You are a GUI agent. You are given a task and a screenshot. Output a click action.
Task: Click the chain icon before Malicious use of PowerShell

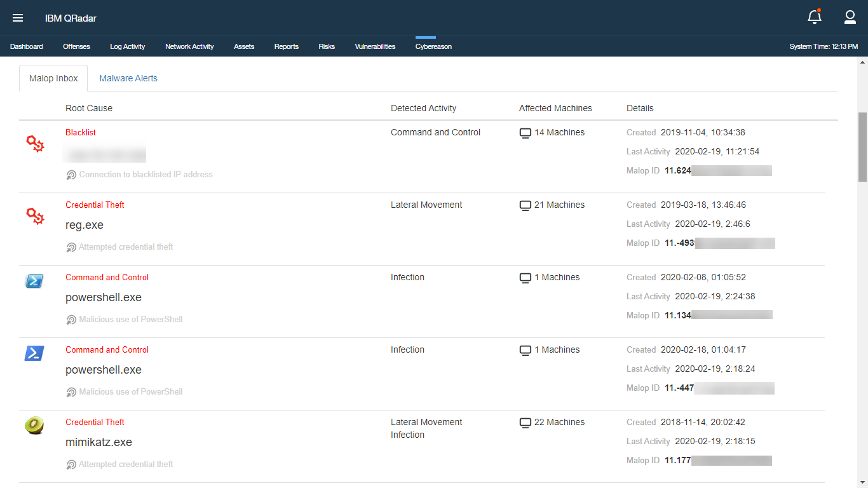click(x=71, y=319)
